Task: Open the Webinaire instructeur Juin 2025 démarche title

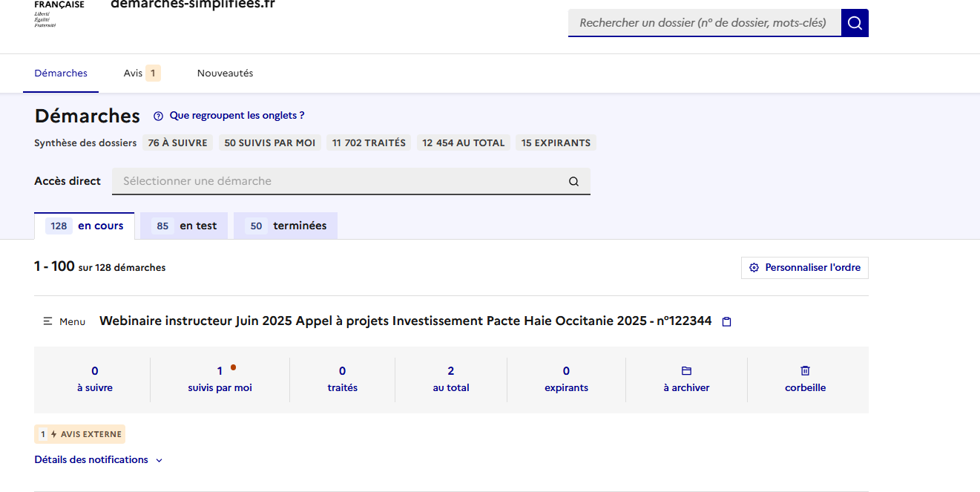Action: click(x=405, y=321)
